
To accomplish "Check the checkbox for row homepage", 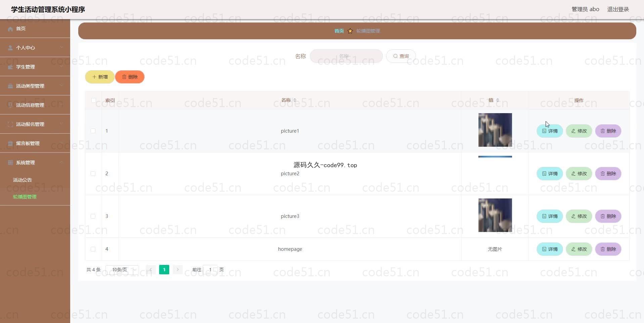I will [x=93, y=249].
